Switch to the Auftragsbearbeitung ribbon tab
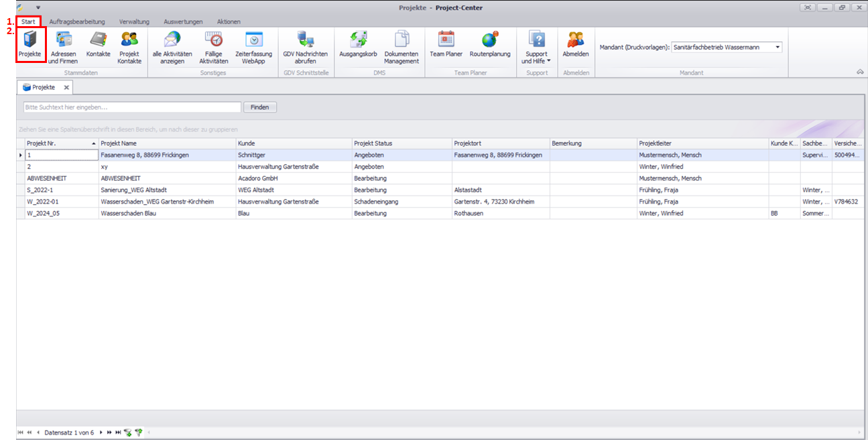The height and width of the screenshot is (440, 868). pyautogui.click(x=77, y=22)
